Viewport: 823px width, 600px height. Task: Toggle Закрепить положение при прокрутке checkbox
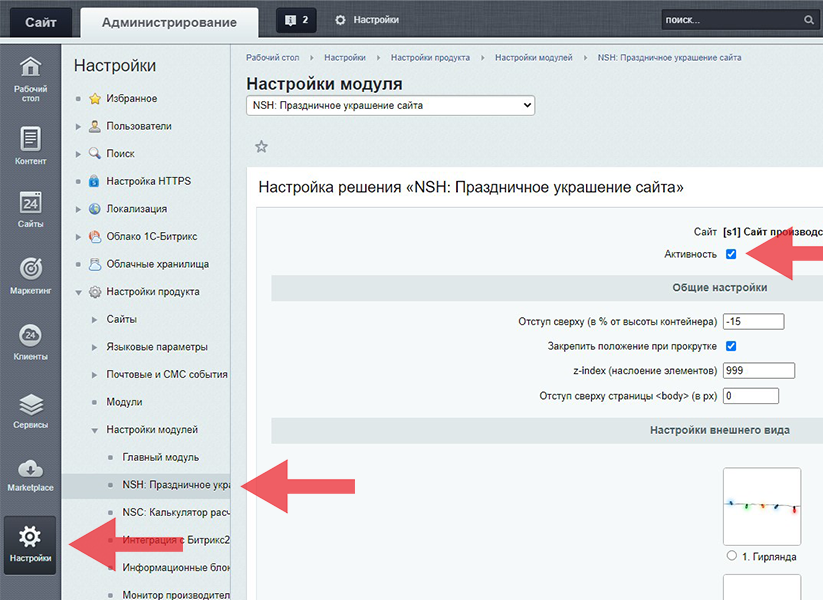pos(731,346)
